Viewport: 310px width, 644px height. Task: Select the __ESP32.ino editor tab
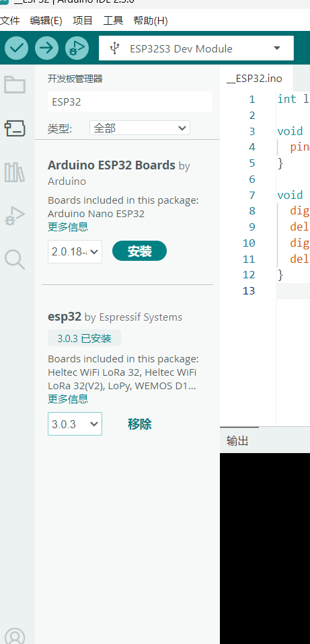point(255,79)
